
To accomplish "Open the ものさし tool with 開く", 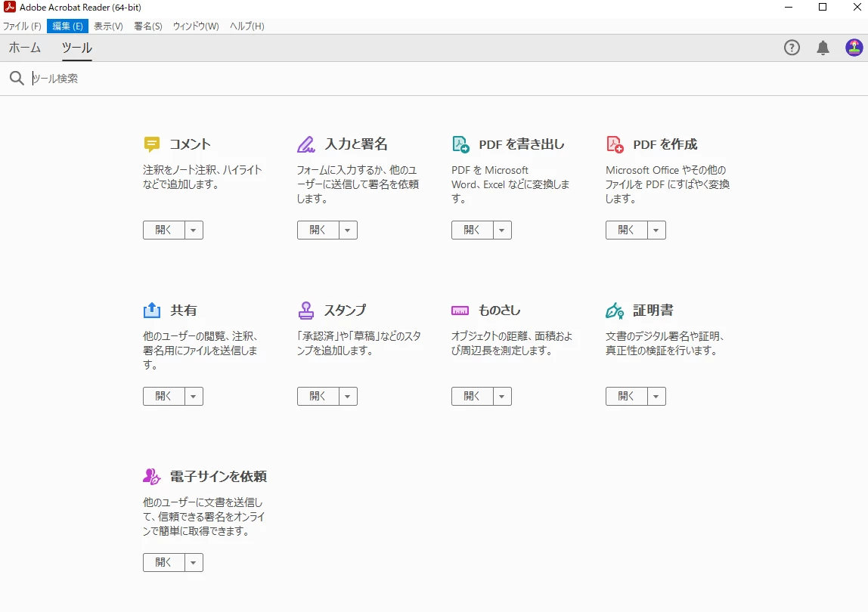I will 473,396.
